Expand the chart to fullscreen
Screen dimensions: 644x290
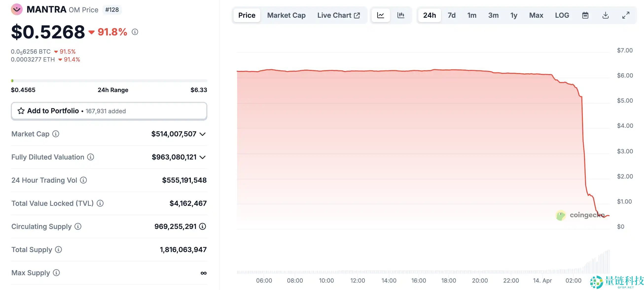626,15
